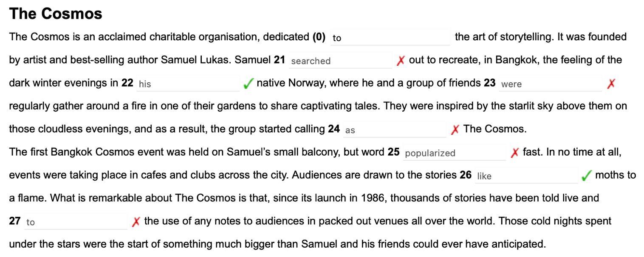Viewport: 644px width, 257px height.
Task: Click the gap 23 input with 'were'
Action: [550, 84]
